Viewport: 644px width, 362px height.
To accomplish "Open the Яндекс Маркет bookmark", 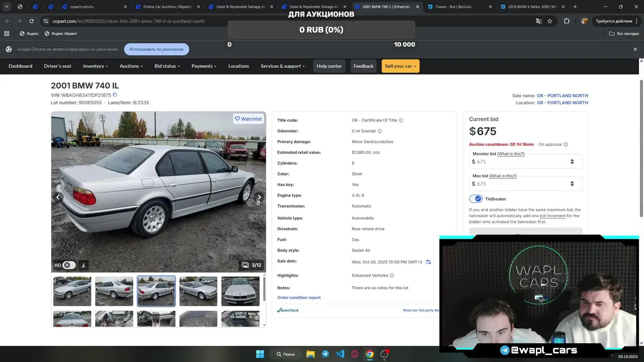I will [x=61, y=34].
